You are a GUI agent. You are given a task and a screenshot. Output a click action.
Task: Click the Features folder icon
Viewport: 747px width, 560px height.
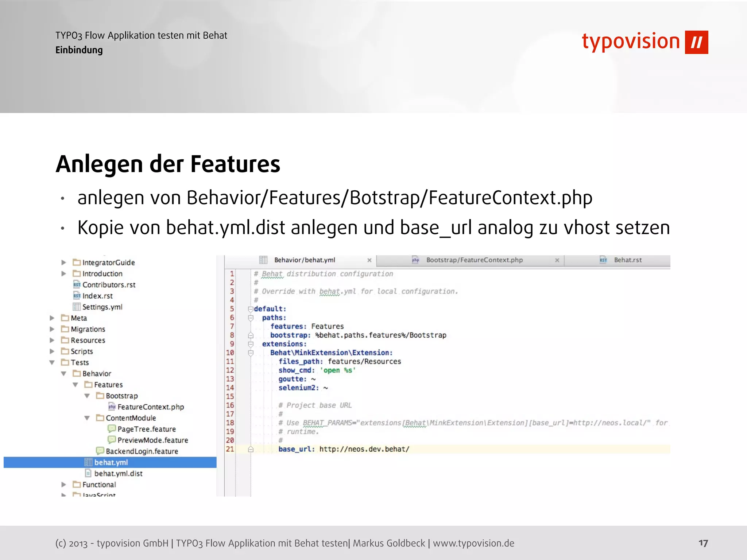(x=88, y=385)
